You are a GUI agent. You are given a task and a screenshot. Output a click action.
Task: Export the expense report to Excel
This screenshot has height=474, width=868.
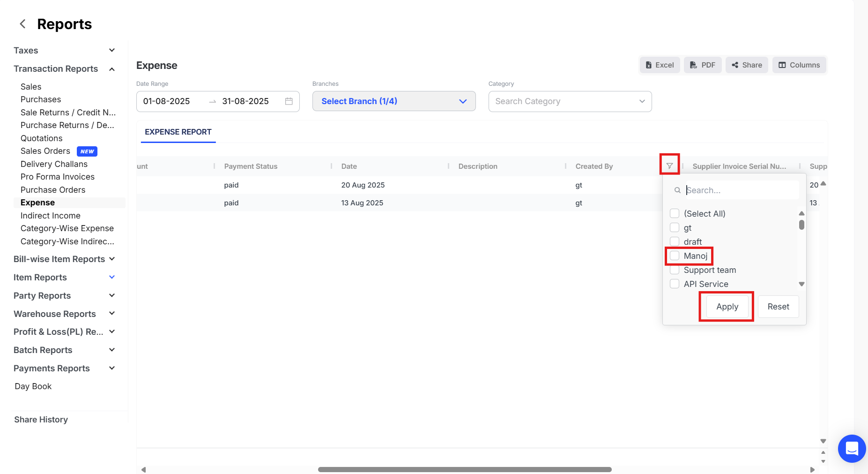pos(660,65)
